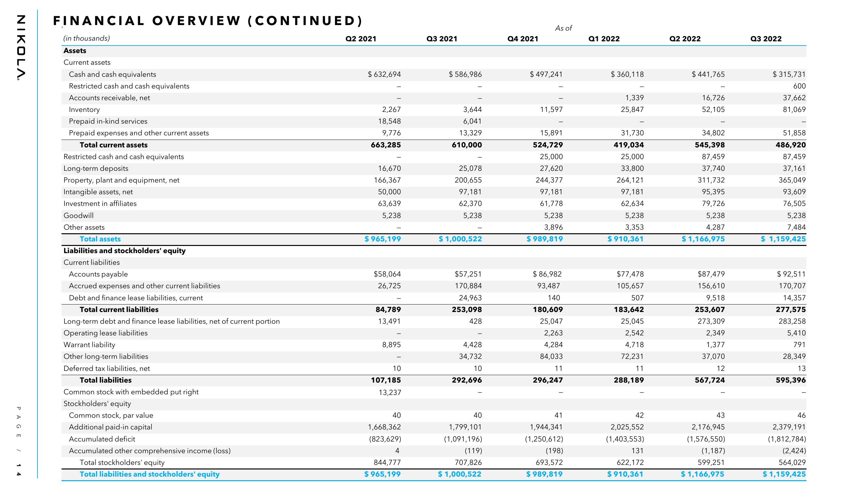Click the '$ 1,000,522' total assets value

point(460,239)
